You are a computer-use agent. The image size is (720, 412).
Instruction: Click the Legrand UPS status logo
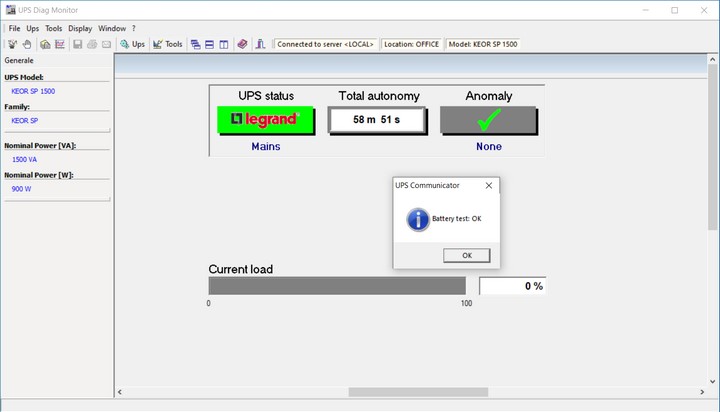[266, 120]
